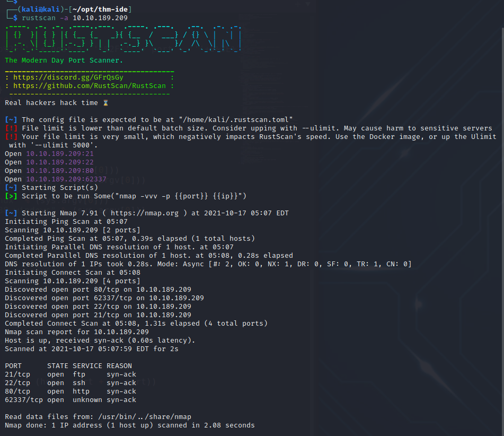Select the 'nmap -vvv -p {{port}} {{ip}}' script text
Screen dimensions: 504x436
(179, 196)
